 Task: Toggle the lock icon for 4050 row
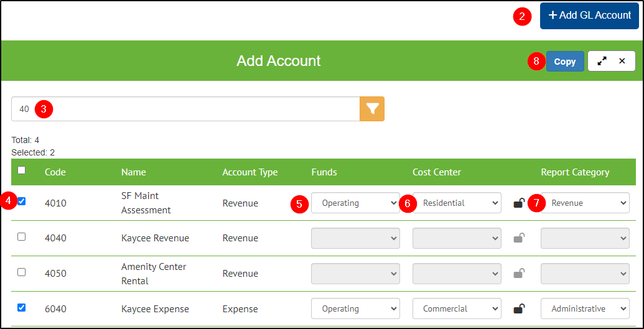coord(519,274)
